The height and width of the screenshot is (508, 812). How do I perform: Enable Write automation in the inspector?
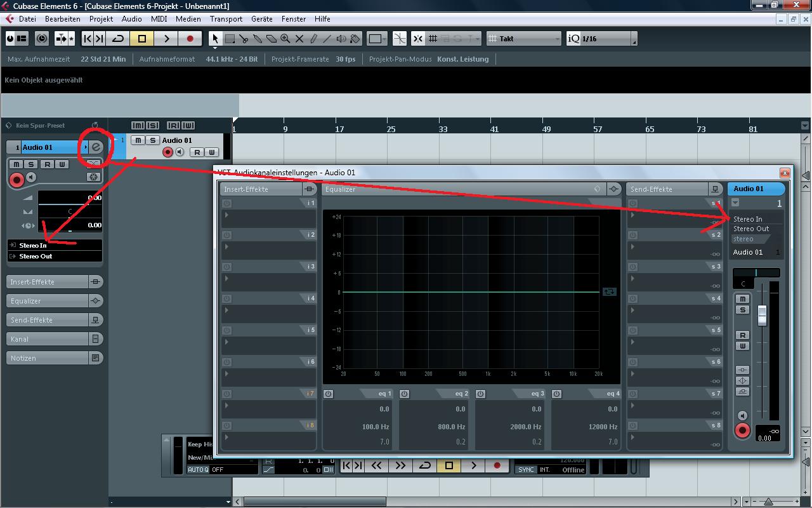click(62, 164)
